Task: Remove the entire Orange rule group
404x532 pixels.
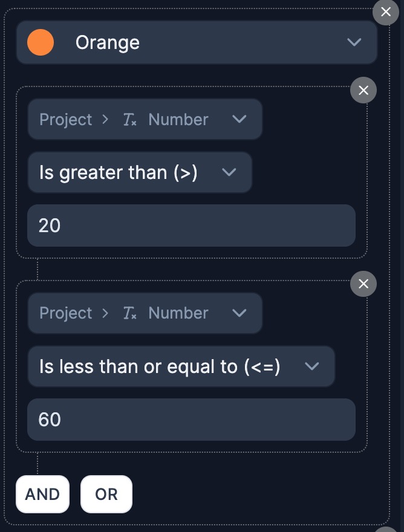Action: point(385,11)
